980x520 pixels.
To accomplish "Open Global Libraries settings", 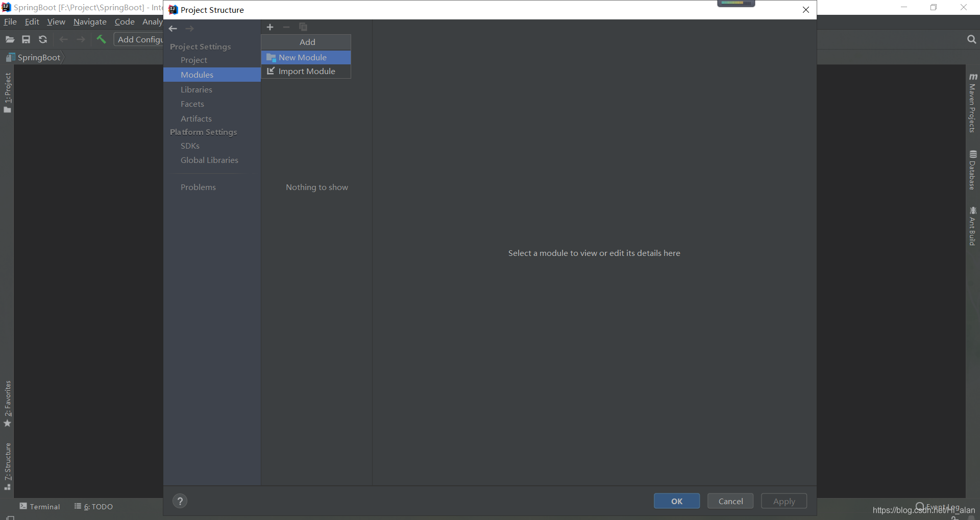I will [209, 160].
